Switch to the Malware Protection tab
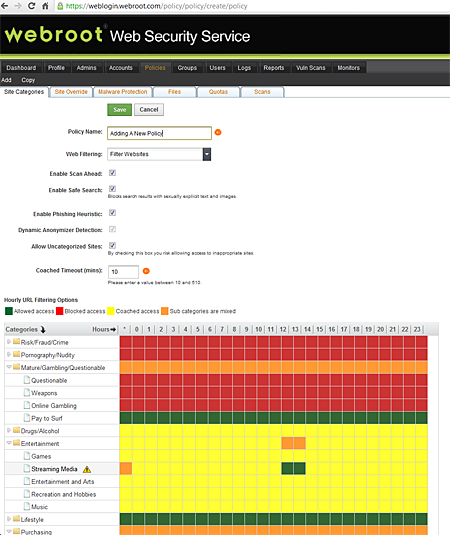450x535 pixels. [x=122, y=92]
